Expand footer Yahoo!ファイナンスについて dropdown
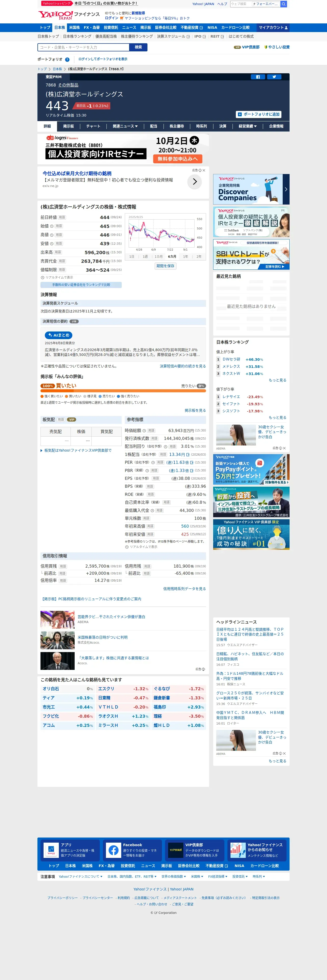This screenshot has width=327, height=980. 80,876
